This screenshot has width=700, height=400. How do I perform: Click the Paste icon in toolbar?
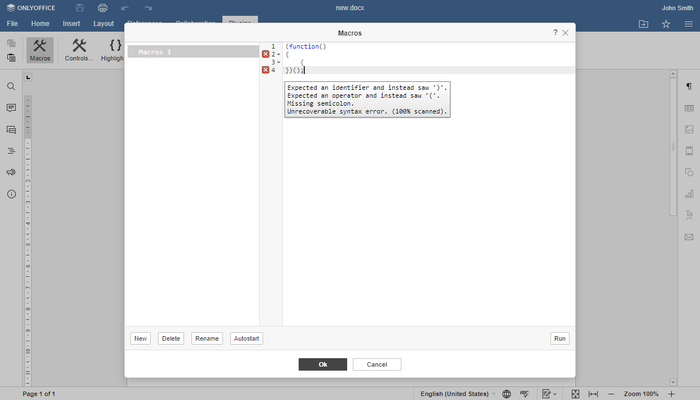11,58
